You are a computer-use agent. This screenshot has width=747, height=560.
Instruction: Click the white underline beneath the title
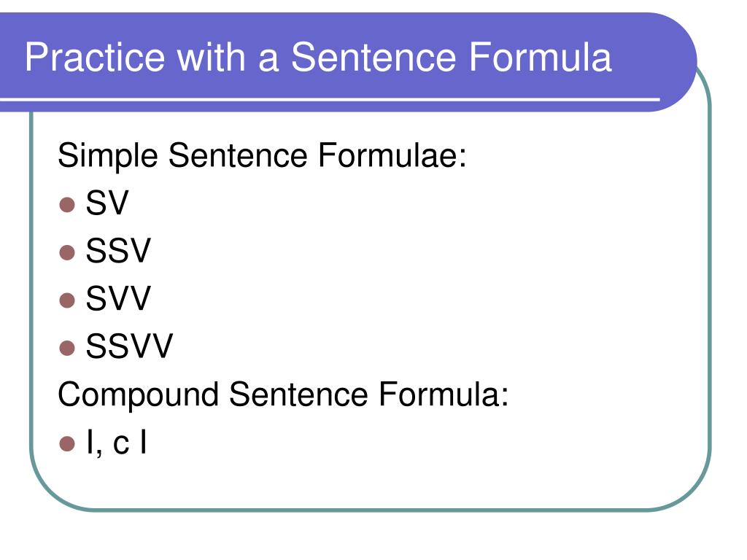pos(330,99)
